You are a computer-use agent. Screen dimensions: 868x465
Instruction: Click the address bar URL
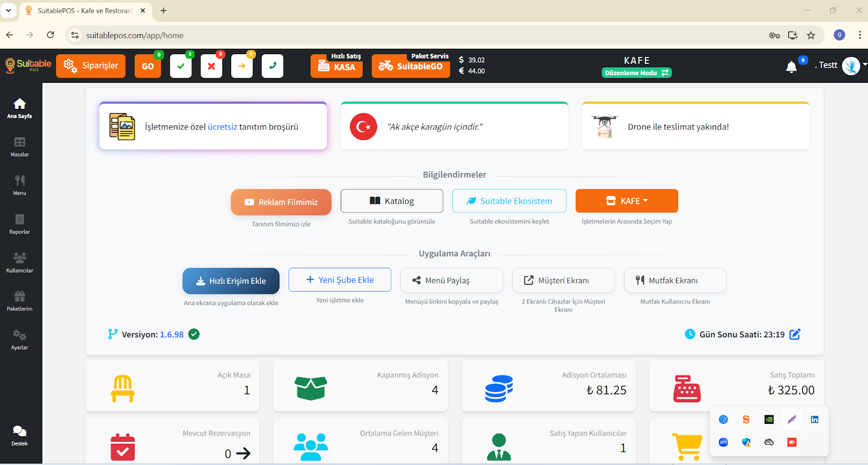tap(135, 35)
